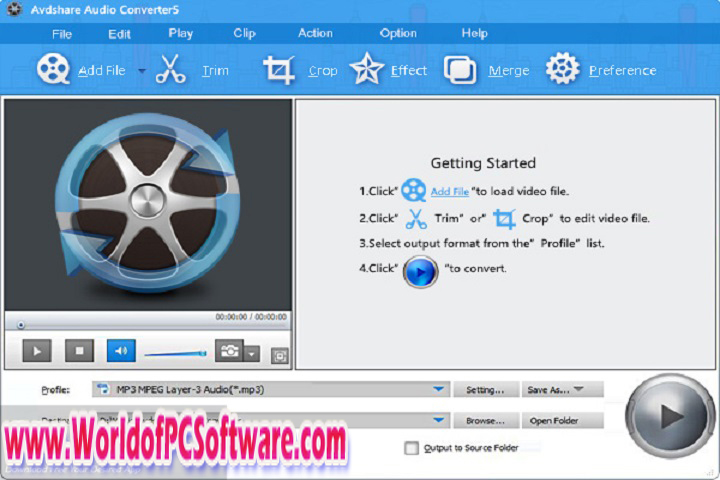Open the Edit menu
720x480 pixels.
coord(119,34)
